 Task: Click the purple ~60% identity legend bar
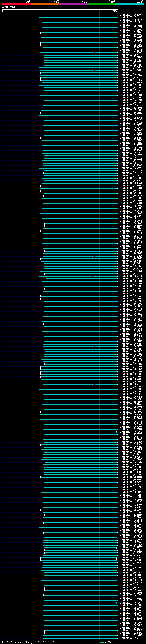click(x=73, y=4)
